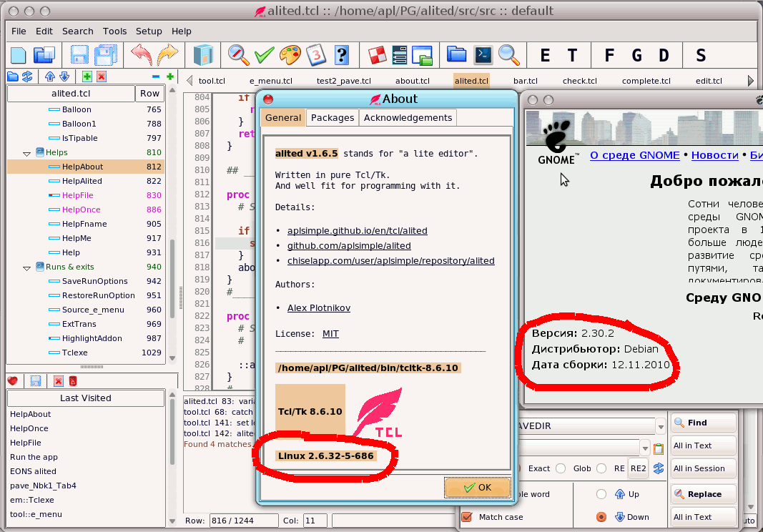Image resolution: width=763 pixels, height=532 pixels.
Task: Open the replace field dropdown arrow
Action: click(645, 448)
